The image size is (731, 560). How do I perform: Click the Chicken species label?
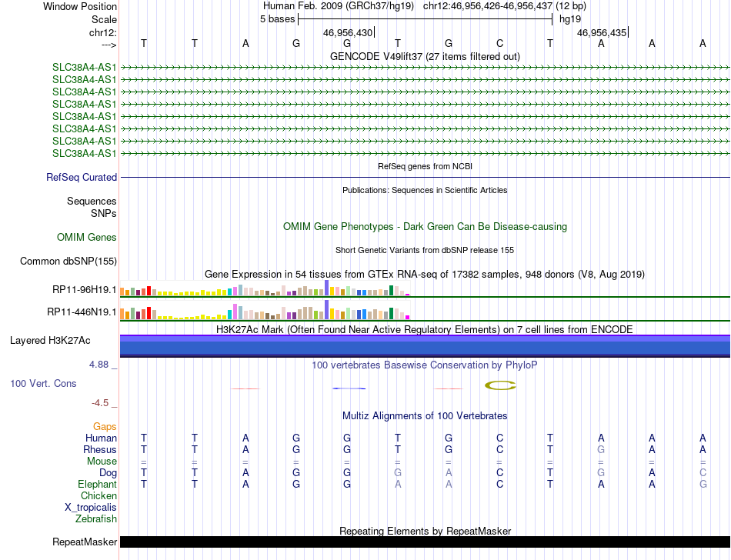coord(98,496)
